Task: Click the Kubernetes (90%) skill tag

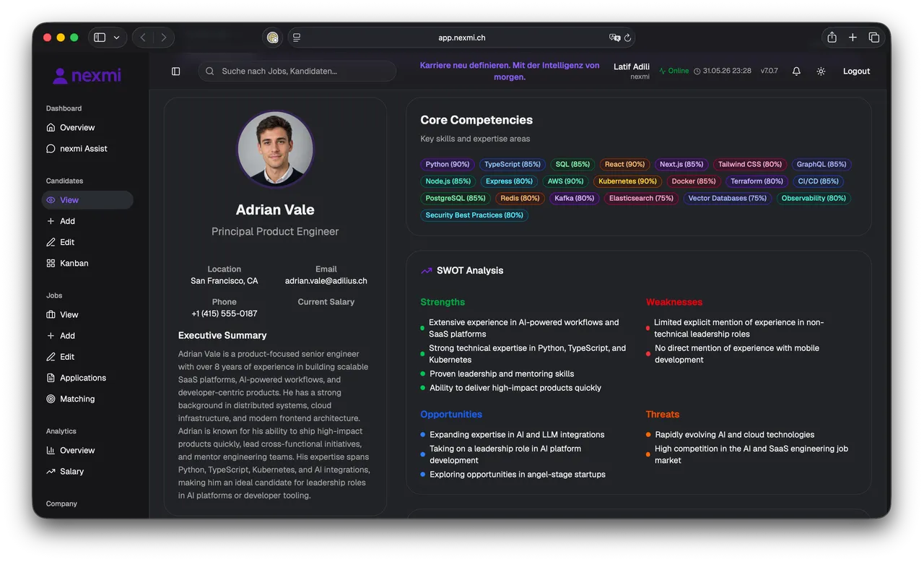Action: tap(627, 181)
